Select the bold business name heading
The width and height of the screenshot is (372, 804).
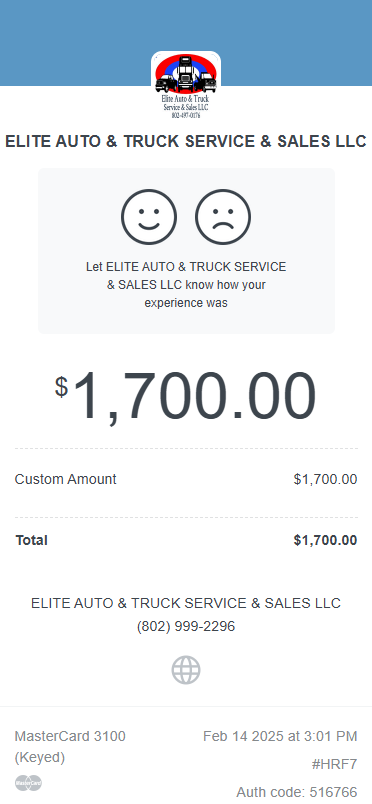[186, 142]
